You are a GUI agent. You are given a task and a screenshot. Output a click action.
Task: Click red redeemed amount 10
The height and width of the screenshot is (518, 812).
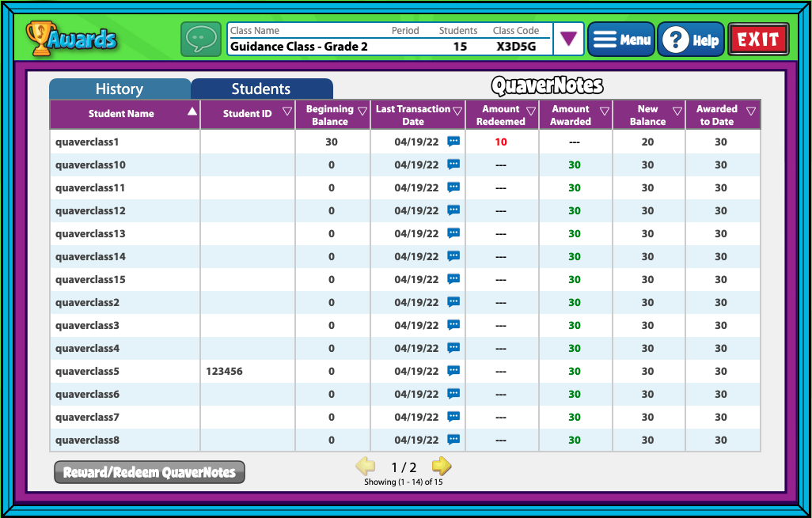pyautogui.click(x=501, y=142)
